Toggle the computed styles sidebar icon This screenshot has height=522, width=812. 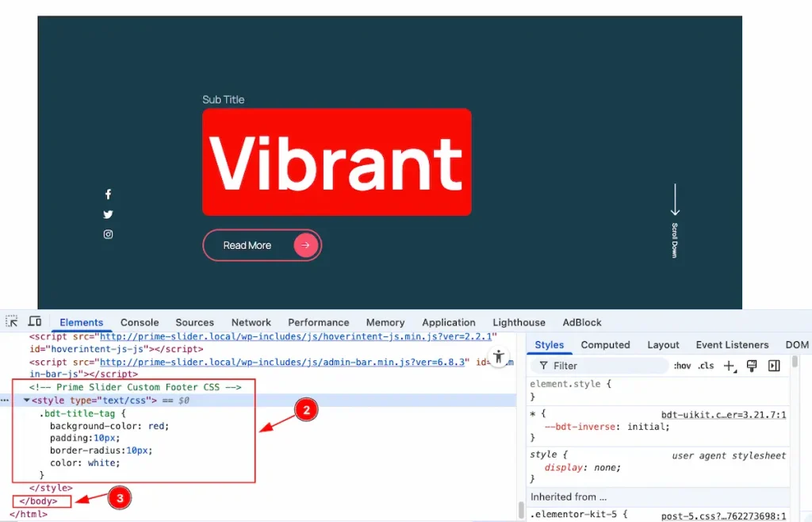point(774,366)
